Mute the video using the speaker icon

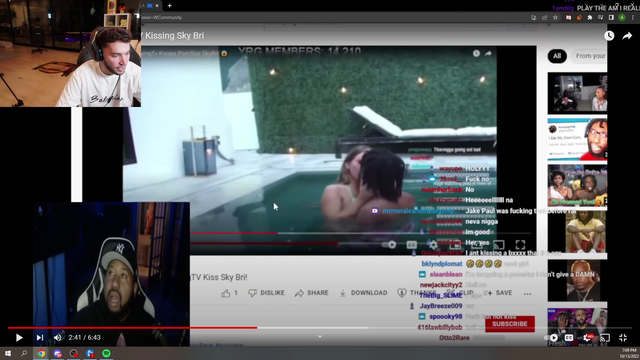coord(58,338)
